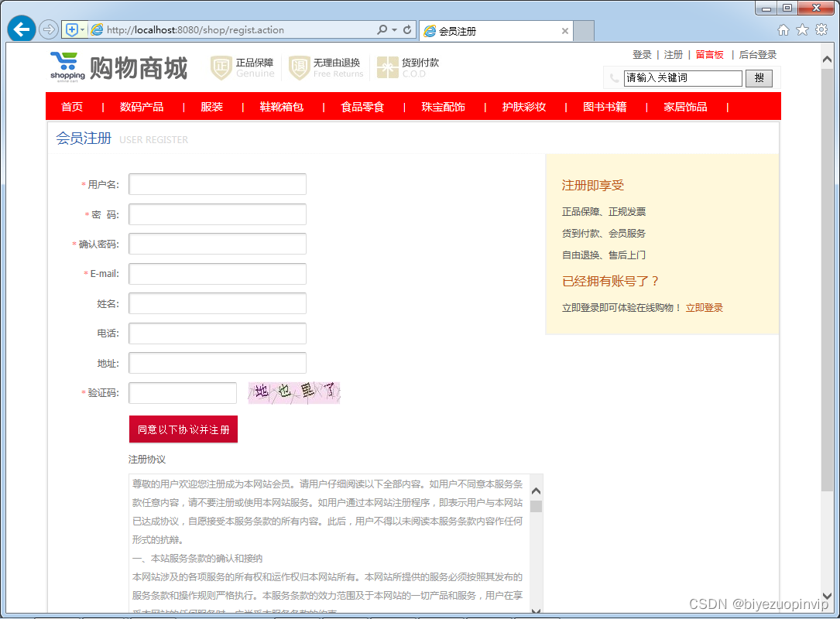Click the 登录 link at top
840x619 pixels.
click(642, 55)
